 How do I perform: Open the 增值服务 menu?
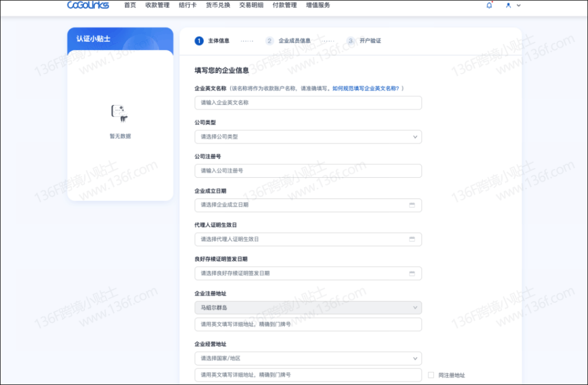318,5
